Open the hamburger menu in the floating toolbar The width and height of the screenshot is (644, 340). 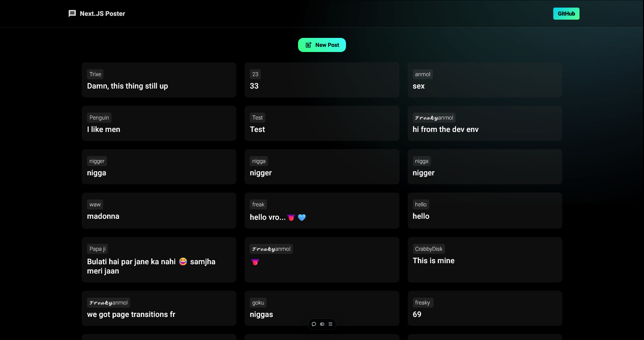coord(330,324)
